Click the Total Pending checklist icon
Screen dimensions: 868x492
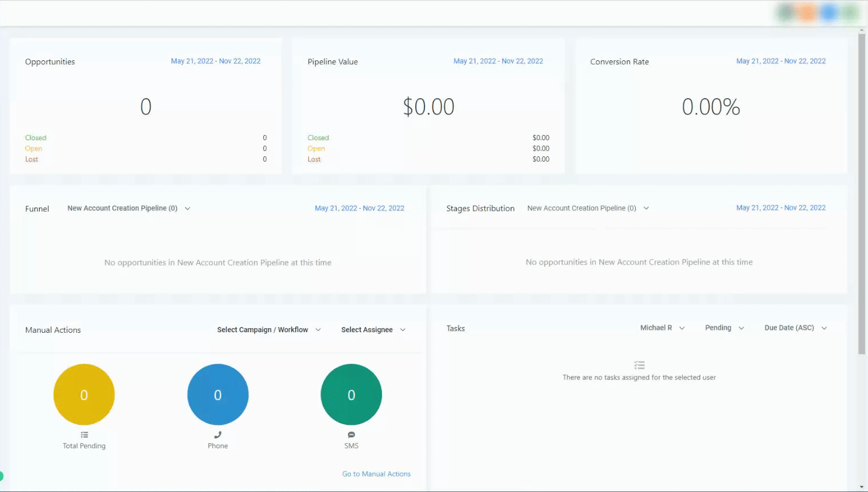point(85,435)
